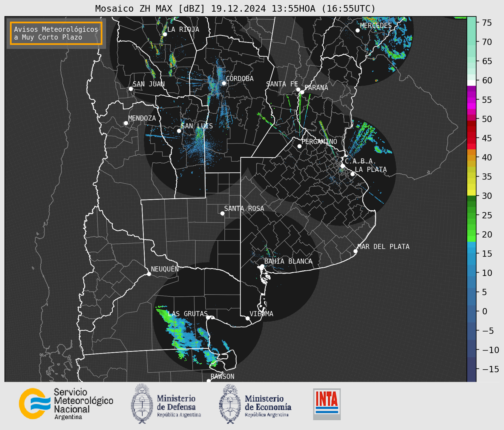Viewport: 504px width, 430px height.
Task: Click the Ministerio de Economía emblem
Action: point(230,404)
